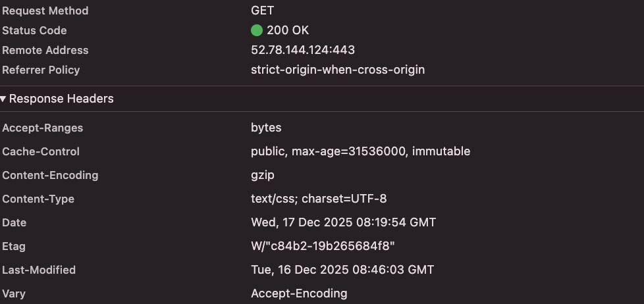
Task: Select the Last-Modified date value
Action: (342, 270)
